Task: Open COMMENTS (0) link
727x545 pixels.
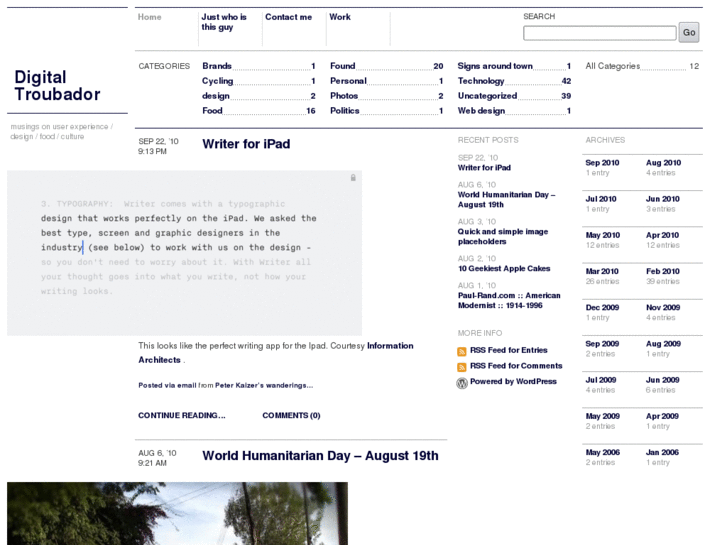Action: (x=291, y=415)
